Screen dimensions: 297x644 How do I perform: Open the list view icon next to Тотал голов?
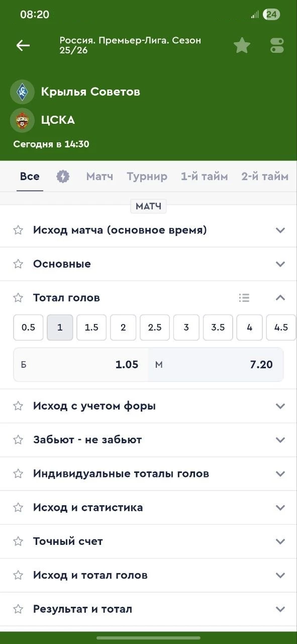click(x=244, y=297)
